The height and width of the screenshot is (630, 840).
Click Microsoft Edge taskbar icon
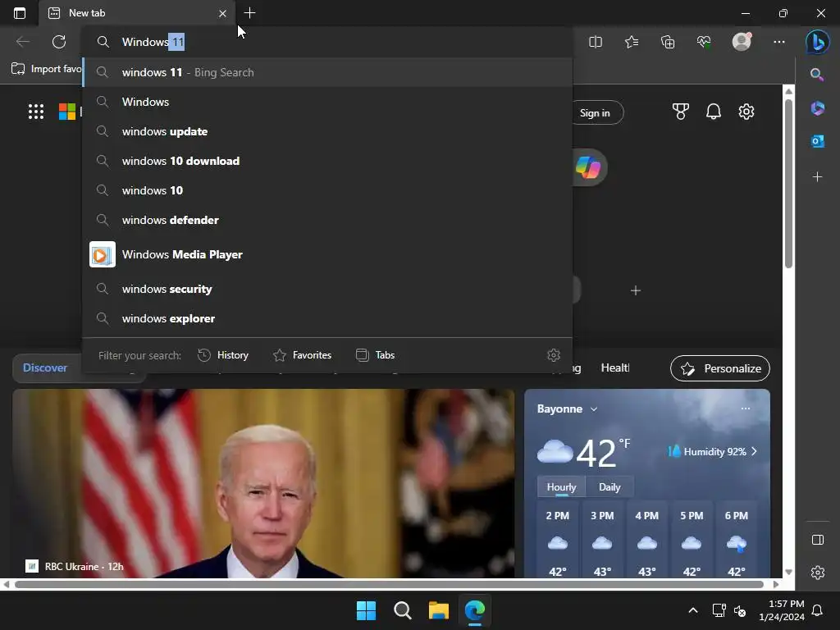[x=475, y=610]
